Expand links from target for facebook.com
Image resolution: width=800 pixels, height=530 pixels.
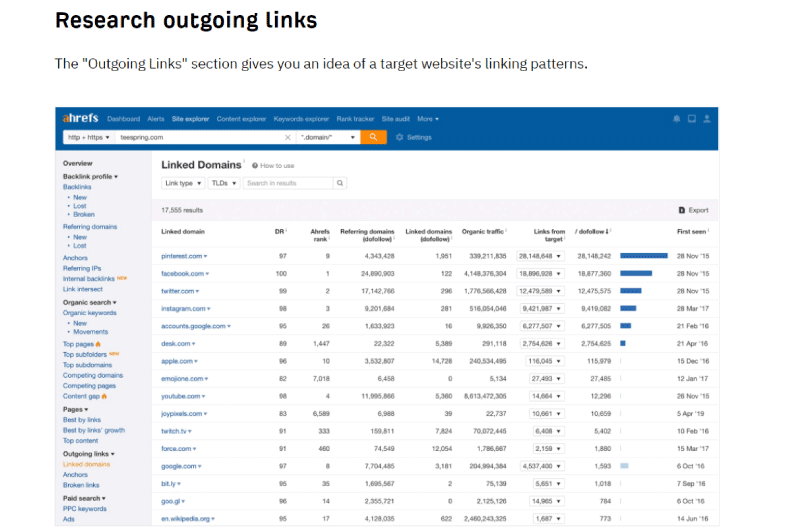pos(540,273)
